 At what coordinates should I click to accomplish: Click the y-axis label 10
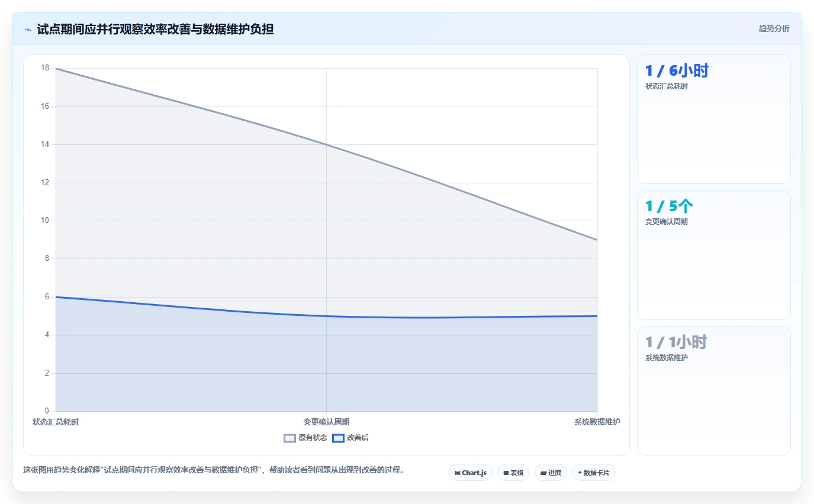click(45, 221)
